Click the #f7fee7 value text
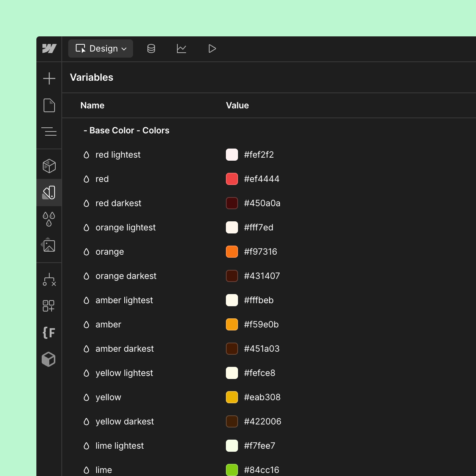Viewport: 476px width, 476px height. [x=260, y=446]
